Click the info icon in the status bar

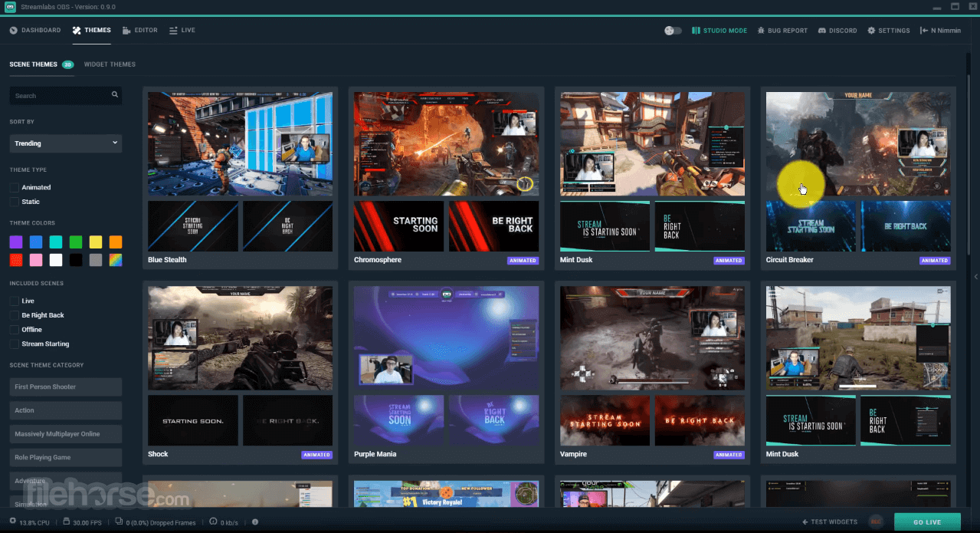click(255, 522)
